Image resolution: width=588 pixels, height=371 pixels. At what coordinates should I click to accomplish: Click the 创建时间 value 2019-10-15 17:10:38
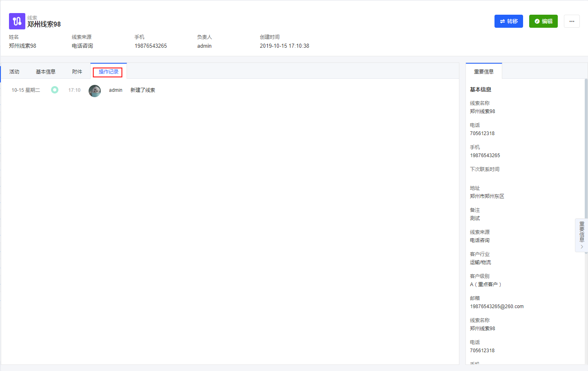tap(284, 46)
